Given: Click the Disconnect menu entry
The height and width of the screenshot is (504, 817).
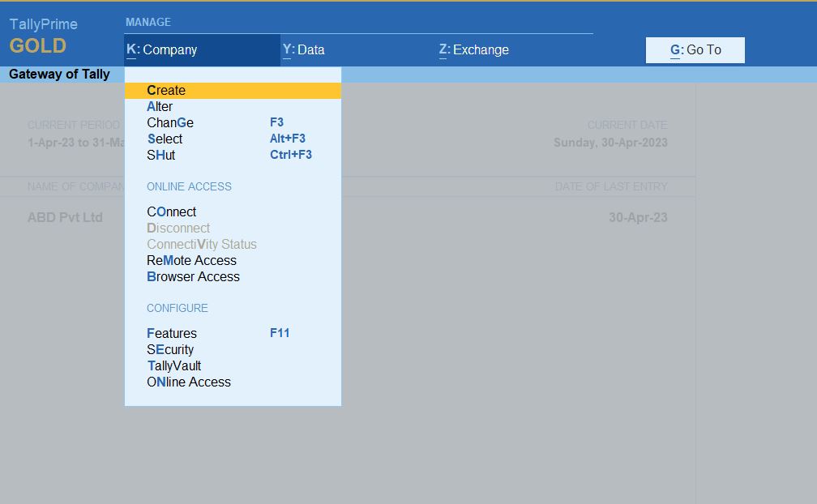Looking at the screenshot, I should coord(178,229).
